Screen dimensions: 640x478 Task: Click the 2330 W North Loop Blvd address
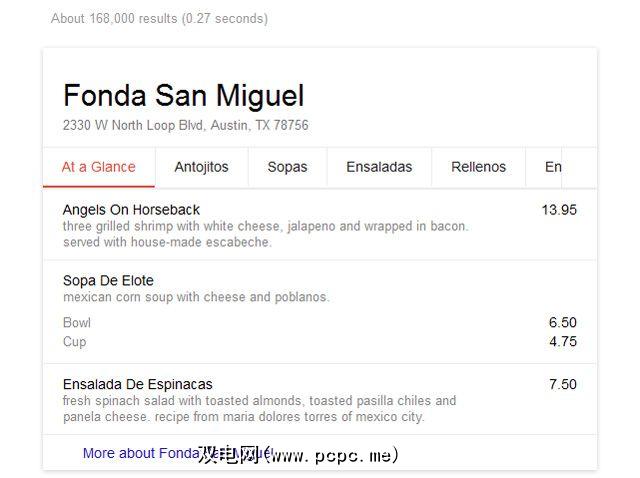pos(185,126)
